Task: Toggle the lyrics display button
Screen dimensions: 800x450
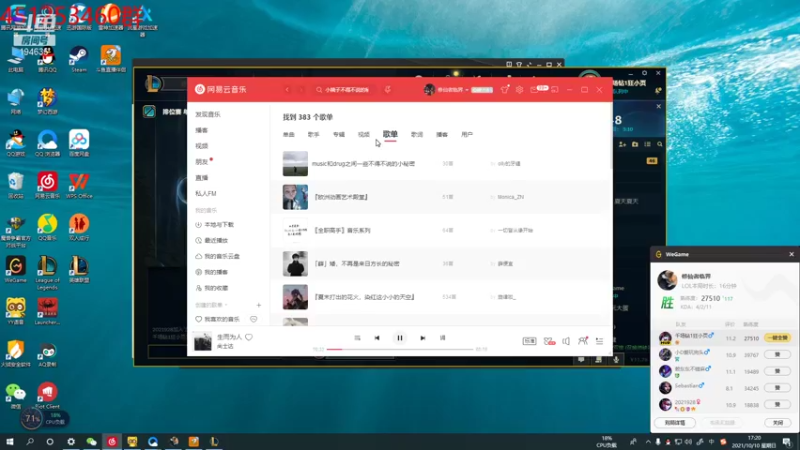Action: point(442,338)
